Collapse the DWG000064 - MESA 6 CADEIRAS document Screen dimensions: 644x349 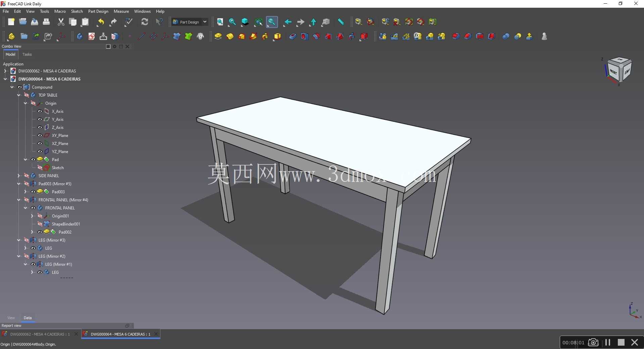click(x=5, y=79)
